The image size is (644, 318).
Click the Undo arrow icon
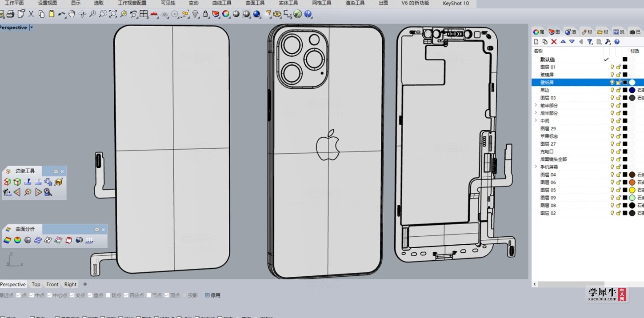pos(62,14)
